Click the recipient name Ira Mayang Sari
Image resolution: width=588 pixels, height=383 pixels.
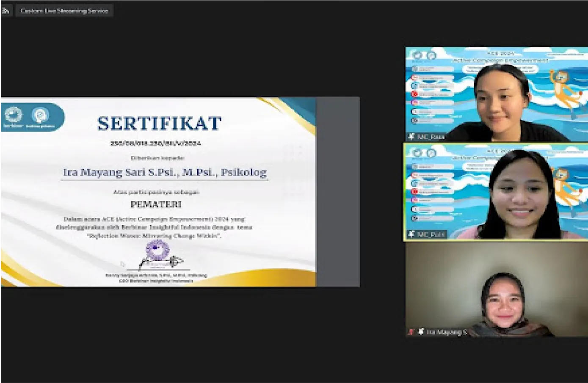[x=165, y=172]
